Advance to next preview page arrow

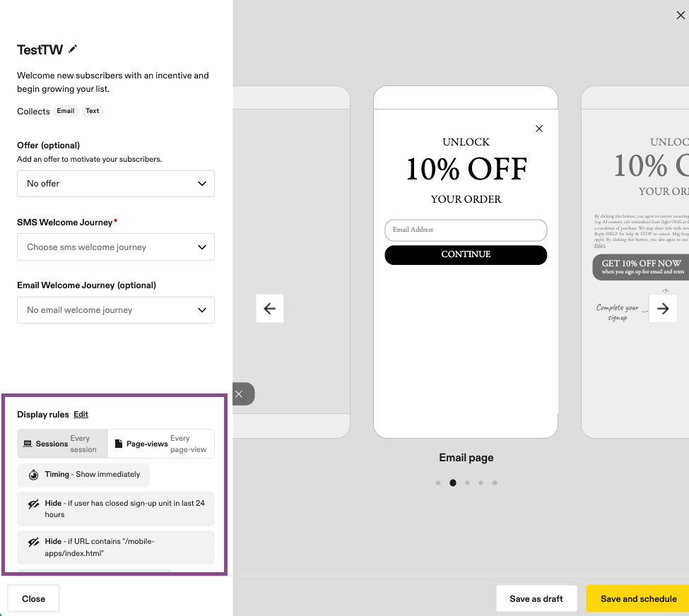coord(663,309)
